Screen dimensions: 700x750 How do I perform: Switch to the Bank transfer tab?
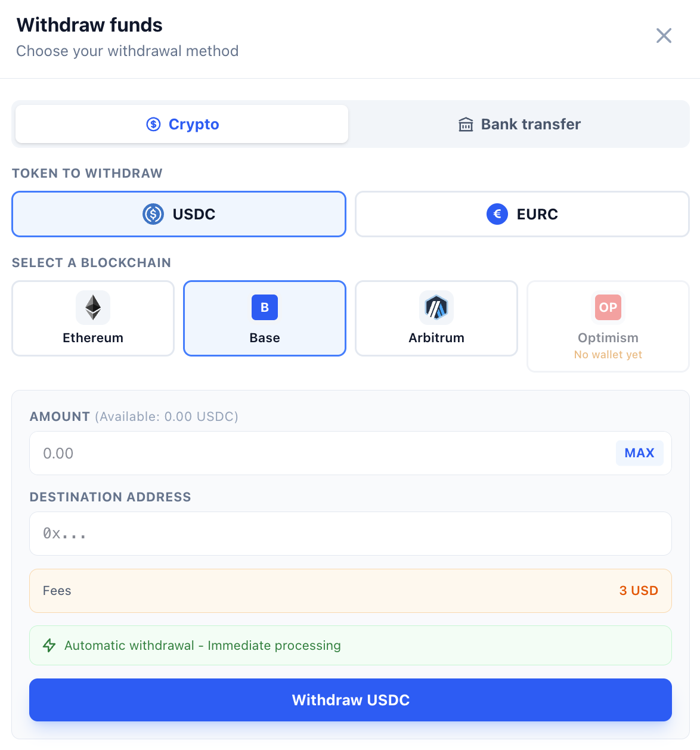519,124
